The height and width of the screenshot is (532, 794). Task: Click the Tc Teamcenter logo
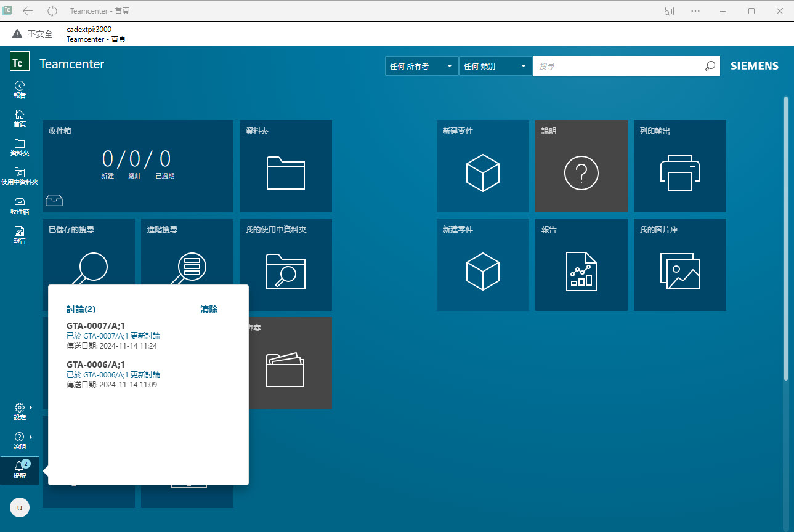click(20, 62)
